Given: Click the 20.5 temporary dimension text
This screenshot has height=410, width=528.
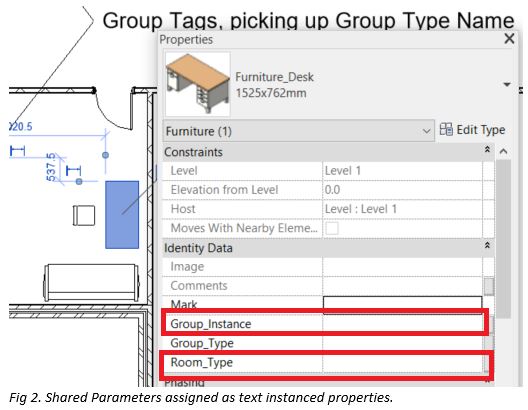Looking at the screenshot, I should pyautogui.click(x=21, y=127).
